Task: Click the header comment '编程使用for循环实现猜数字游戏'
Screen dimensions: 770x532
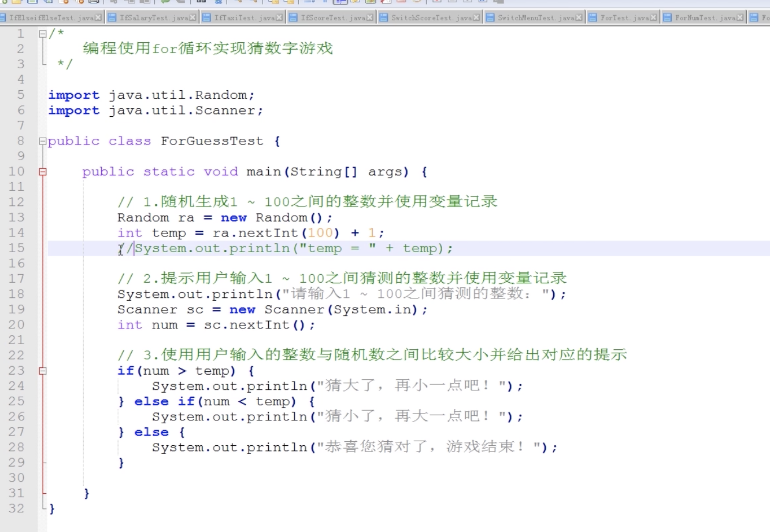Action: (x=208, y=49)
